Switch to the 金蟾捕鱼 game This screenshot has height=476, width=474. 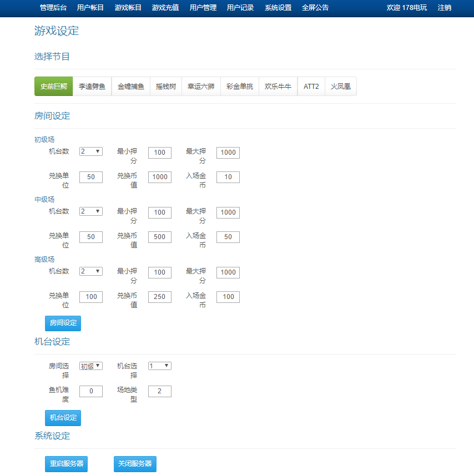point(131,86)
